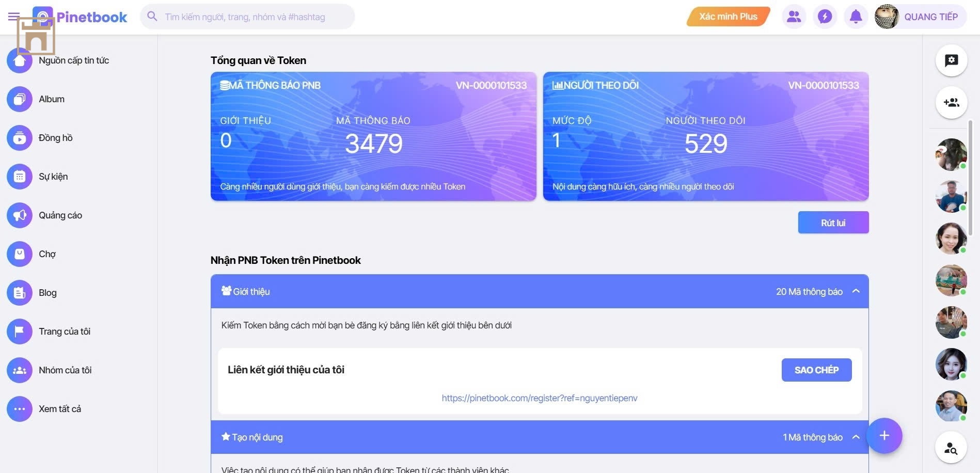Open chat with first online contact avatar

[x=951, y=154]
